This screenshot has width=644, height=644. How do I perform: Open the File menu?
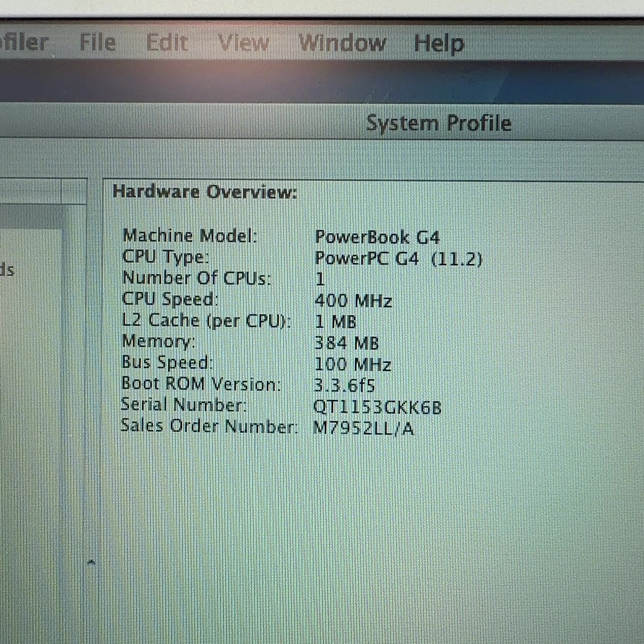[x=98, y=43]
